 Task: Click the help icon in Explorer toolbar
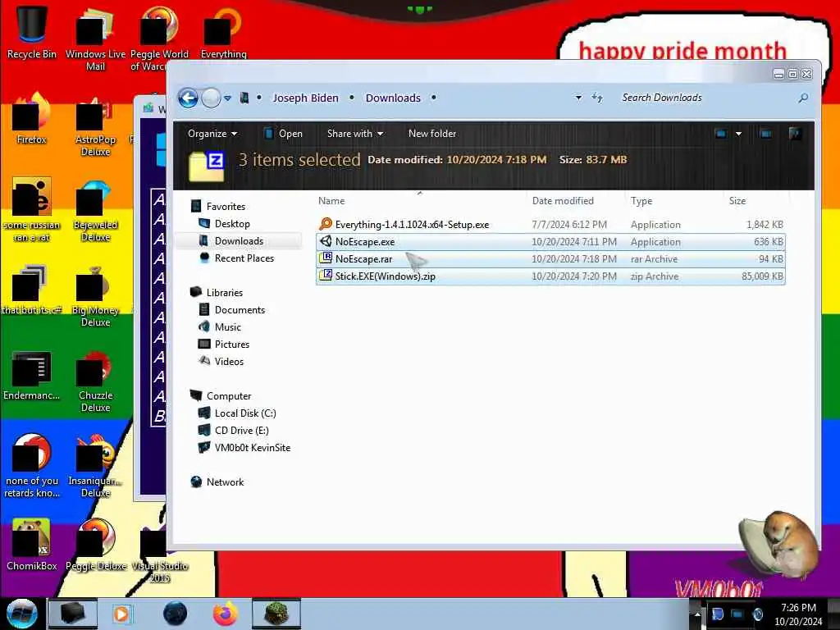794,134
